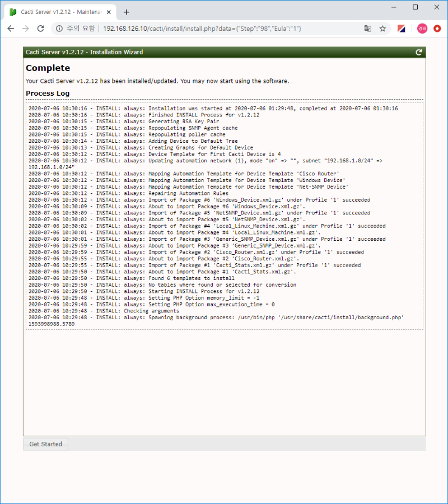448x504 pixels.
Task: Open the pink Chrome profile avatar
Action: point(422,29)
